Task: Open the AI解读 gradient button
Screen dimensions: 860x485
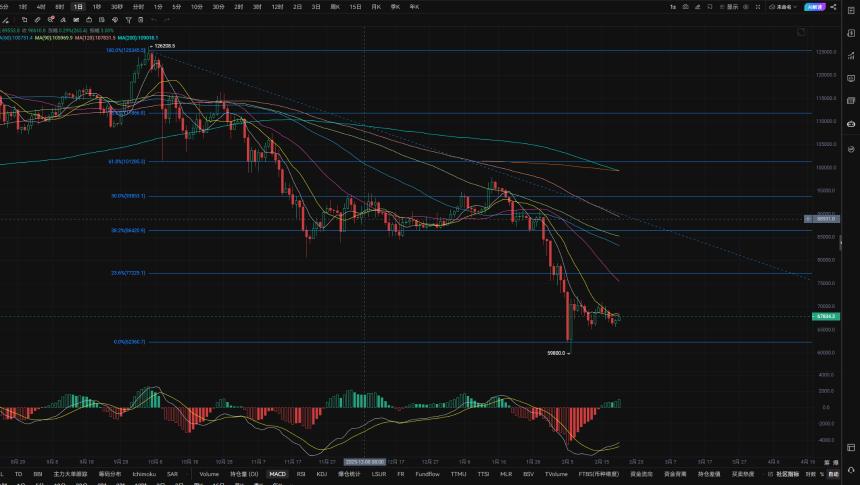Action: (814, 7)
